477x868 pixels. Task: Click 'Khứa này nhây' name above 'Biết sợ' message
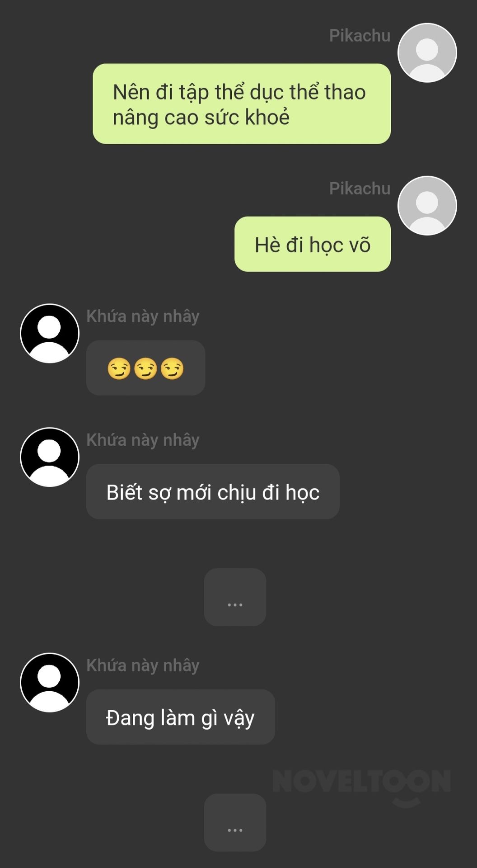click(x=143, y=440)
